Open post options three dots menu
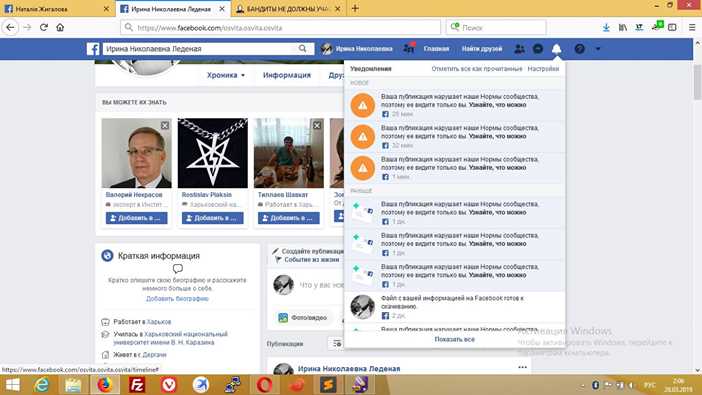This screenshot has width=702, height=395. coord(522,367)
